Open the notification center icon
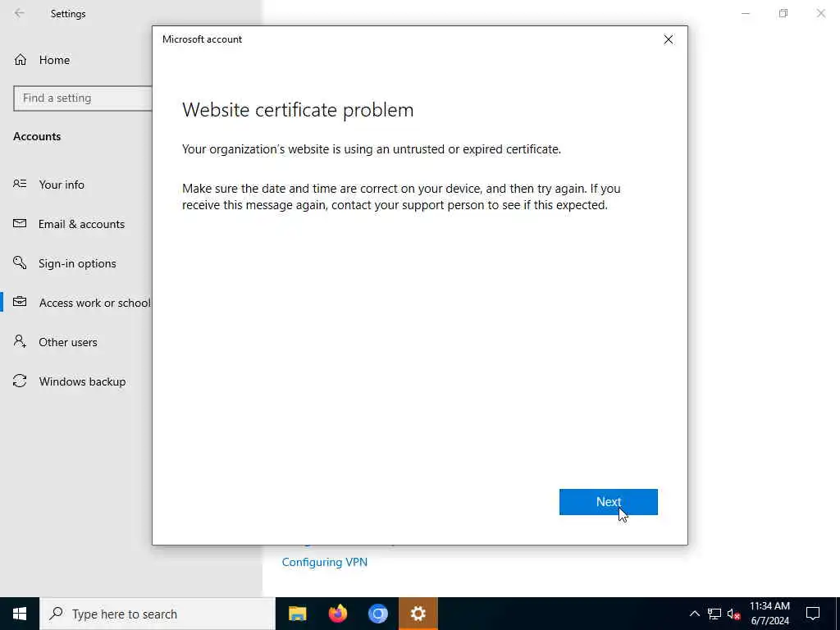This screenshot has width=840, height=630. [x=813, y=614]
